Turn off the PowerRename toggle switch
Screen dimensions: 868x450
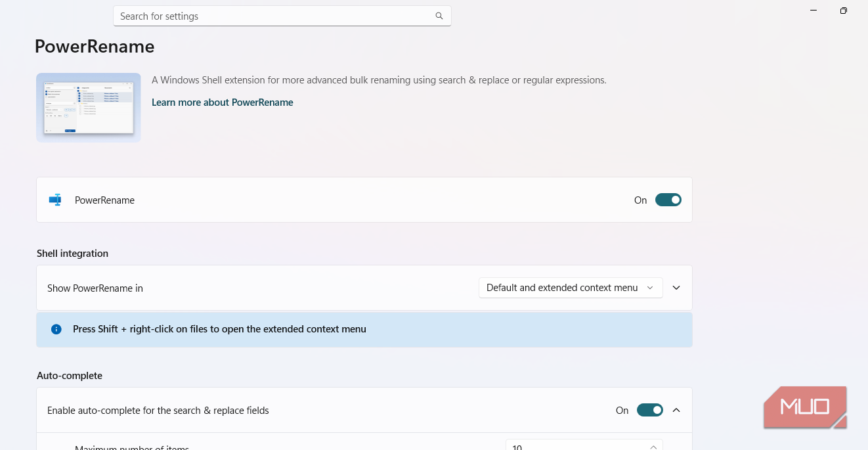coord(668,200)
